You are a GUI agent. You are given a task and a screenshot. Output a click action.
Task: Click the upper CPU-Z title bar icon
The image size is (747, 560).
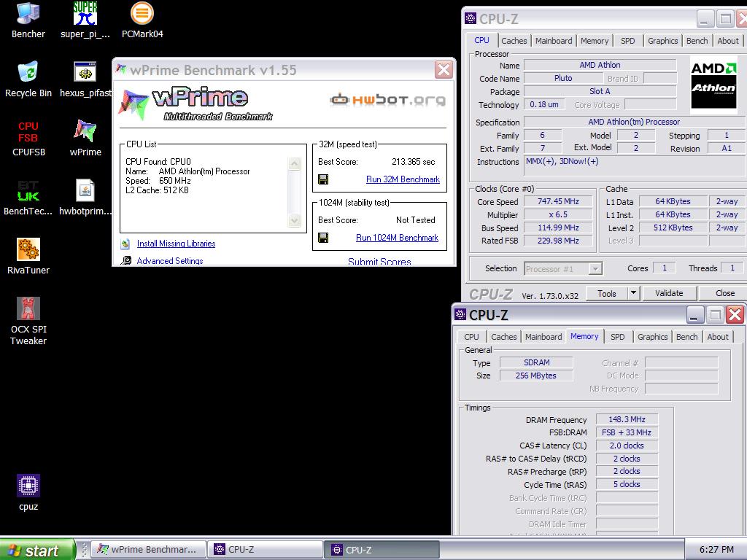click(471, 18)
